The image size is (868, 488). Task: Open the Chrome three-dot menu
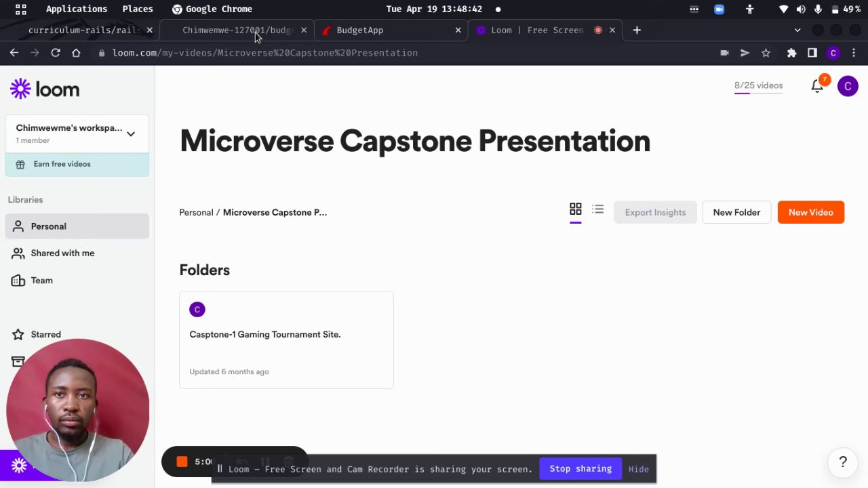pyautogui.click(x=854, y=53)
